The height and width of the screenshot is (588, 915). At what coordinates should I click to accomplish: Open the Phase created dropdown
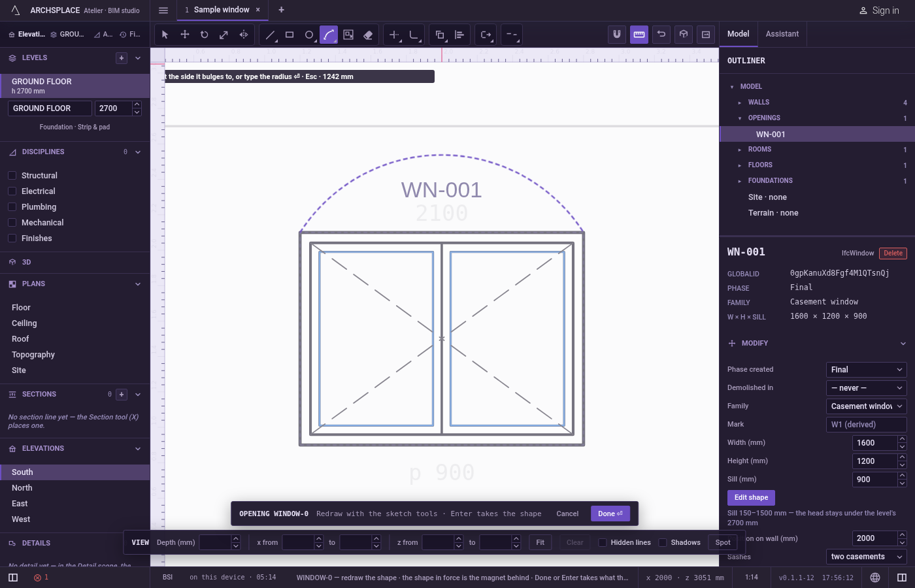[866, 370]
